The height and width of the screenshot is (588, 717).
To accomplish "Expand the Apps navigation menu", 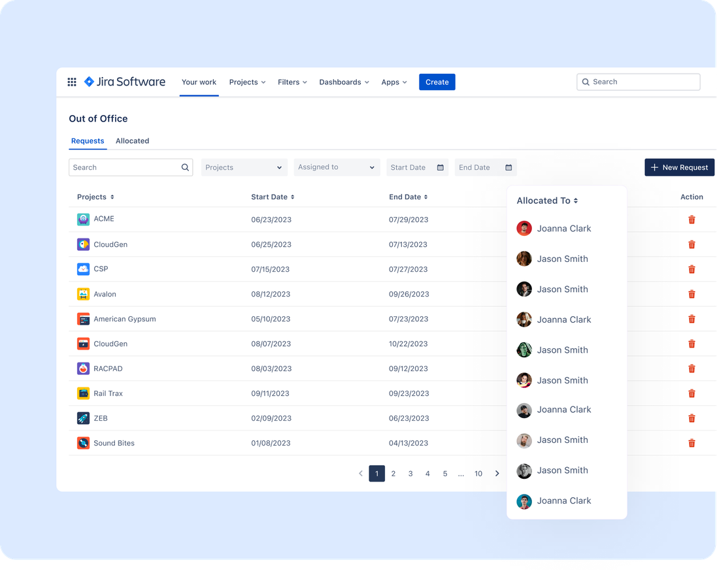I will click(x=393, y=82).
